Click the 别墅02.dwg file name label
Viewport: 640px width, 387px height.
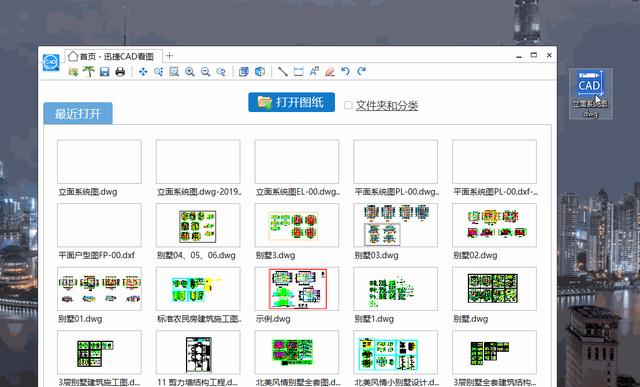pos(475,256)
